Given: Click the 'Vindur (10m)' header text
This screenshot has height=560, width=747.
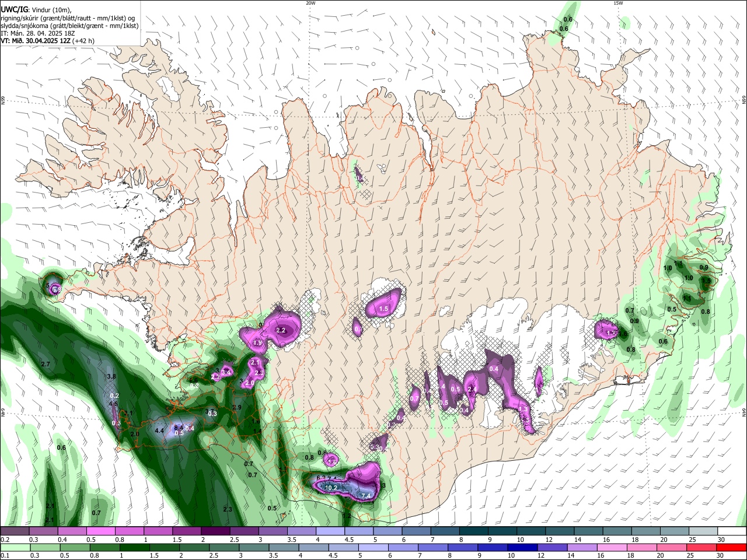Looking at the screenshot, I should (x=51, y=9).
